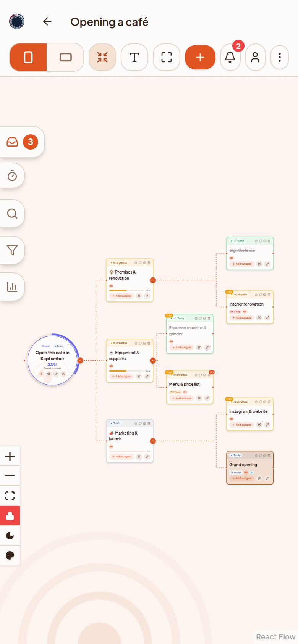298x644 pixels.
Task: Add subgoal to Marketing & launch
Action: click(x=121, y=457)
